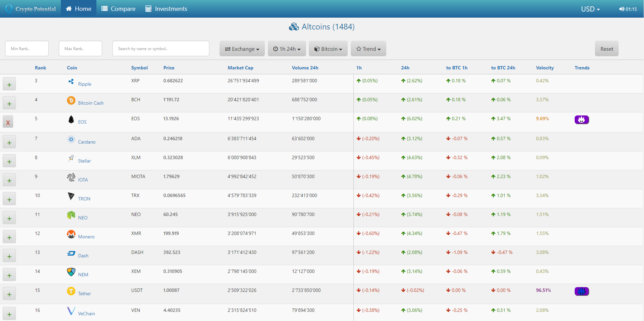Viewport: 644px width, 321px height.
Task: Click the search by name or symbol field
Action: click(161, 48)
